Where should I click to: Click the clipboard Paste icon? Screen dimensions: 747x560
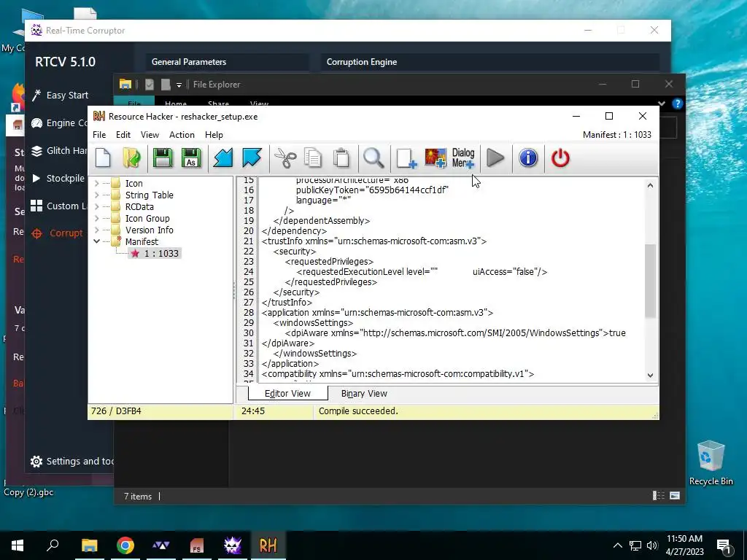pyautogui.click(x=341, y=158)
